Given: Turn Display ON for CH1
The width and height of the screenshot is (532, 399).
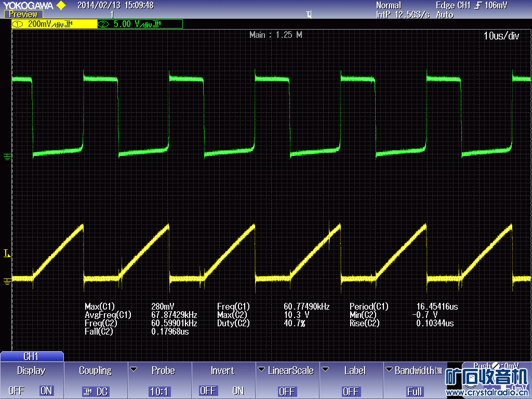Looking at the screenshot, I should click(46, 391).
